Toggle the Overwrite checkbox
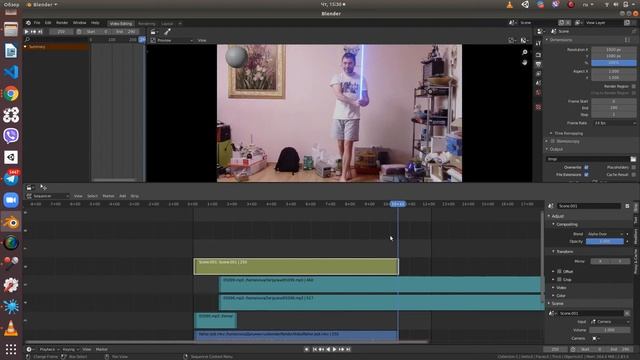Image resolution: width=640 pixels, height=360 pixels. tap(586, 167)
